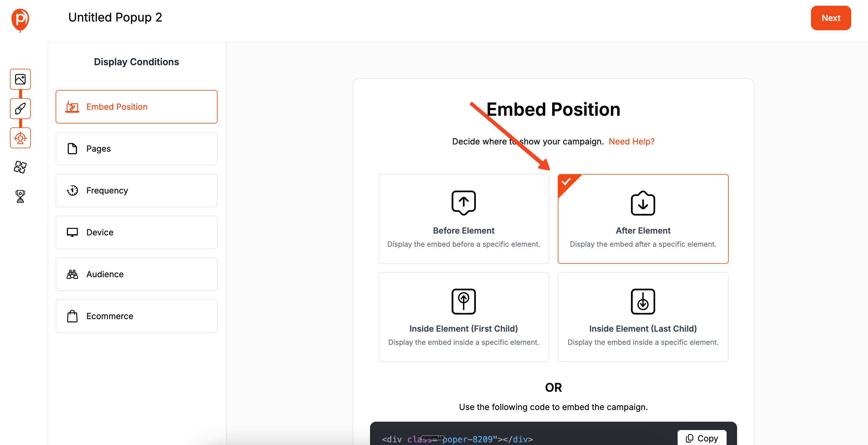Click the Popupsmart balloon logo

coord(20,19)
